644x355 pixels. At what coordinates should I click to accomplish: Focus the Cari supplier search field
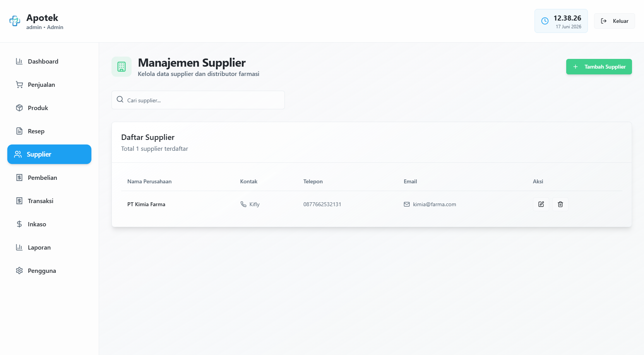[198, 100]
